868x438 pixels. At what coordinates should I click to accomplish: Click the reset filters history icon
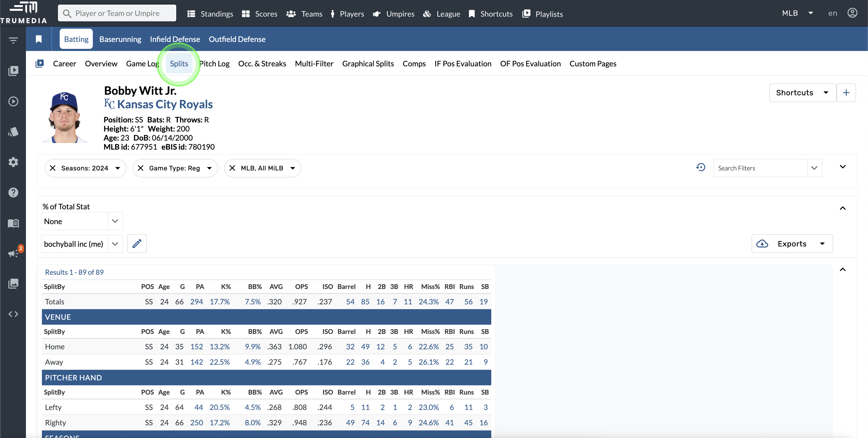pos(700,168)
